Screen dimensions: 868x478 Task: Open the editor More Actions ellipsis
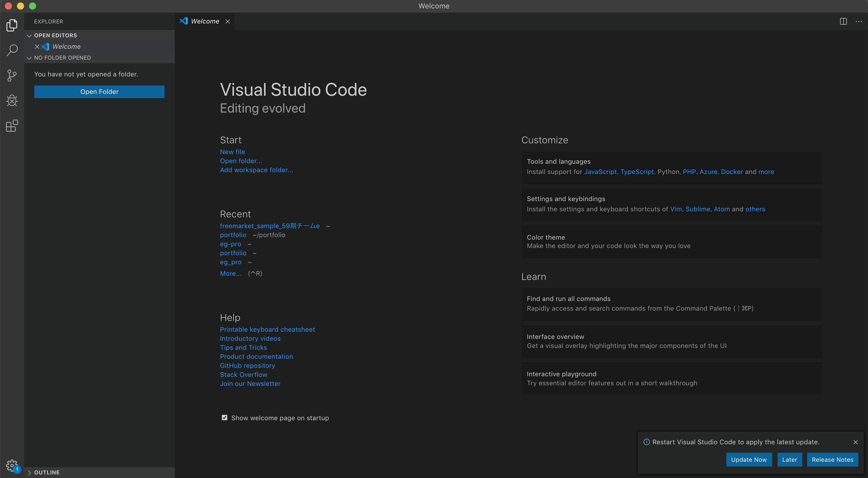pyautogui.click(x=859, y=22)
